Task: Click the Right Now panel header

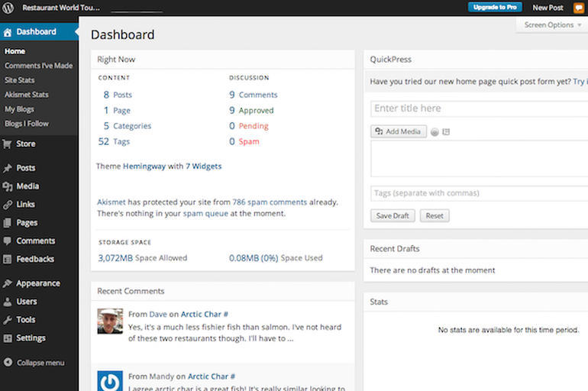Action: (x=223, y=60)
